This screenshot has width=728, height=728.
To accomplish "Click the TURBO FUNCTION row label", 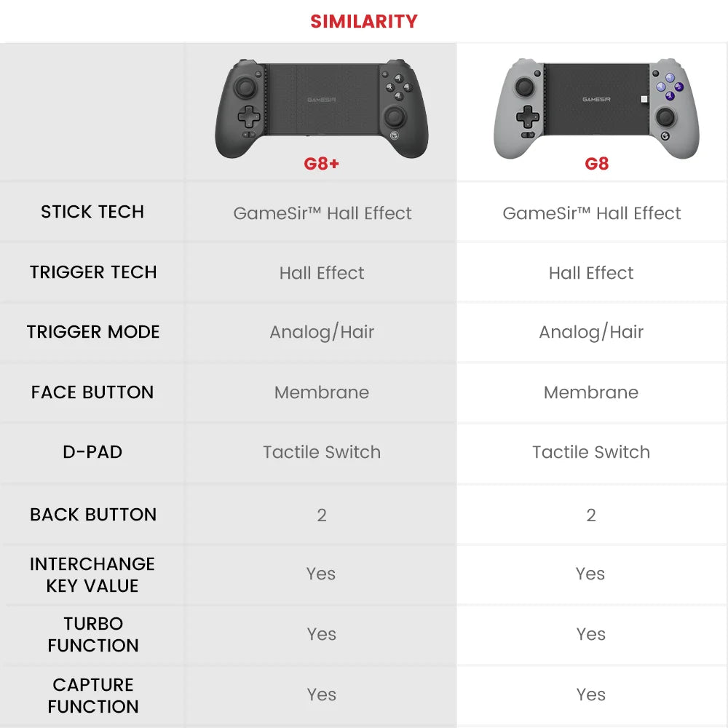I will coord(93,634).
